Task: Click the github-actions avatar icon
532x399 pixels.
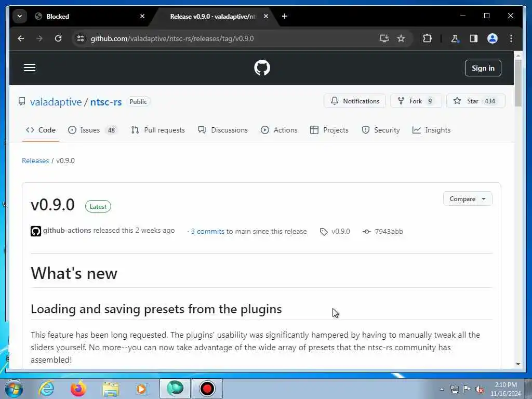Action: point(36,231)
